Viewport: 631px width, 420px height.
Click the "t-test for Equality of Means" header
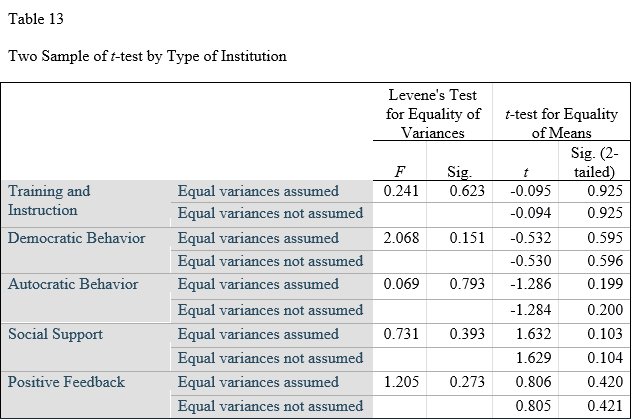click(561, 123)
